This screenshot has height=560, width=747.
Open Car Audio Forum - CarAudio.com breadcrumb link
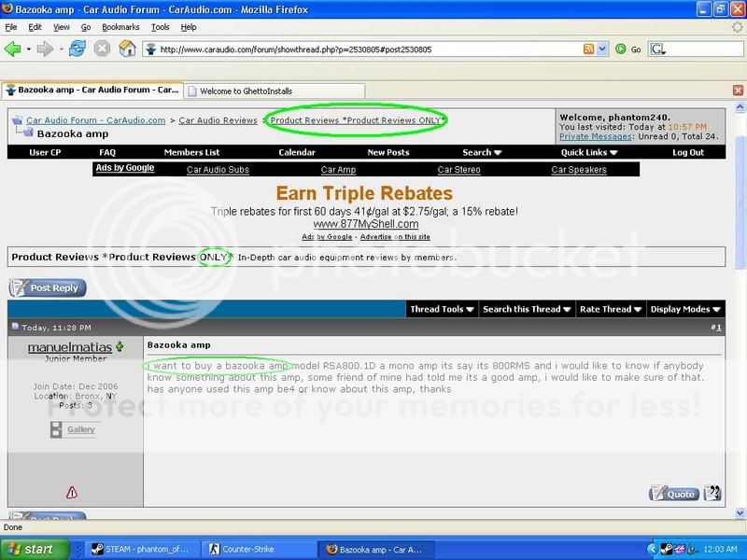96,120
